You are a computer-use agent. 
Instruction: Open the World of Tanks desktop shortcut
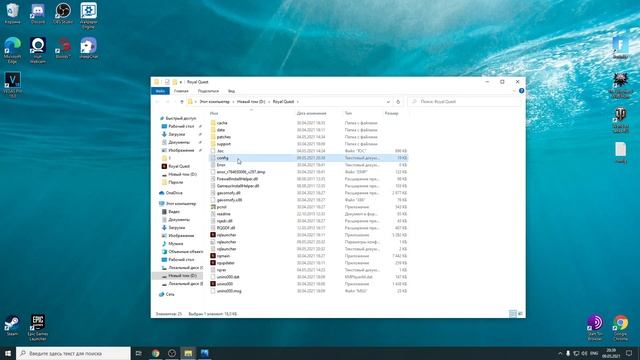pos(620,119)
